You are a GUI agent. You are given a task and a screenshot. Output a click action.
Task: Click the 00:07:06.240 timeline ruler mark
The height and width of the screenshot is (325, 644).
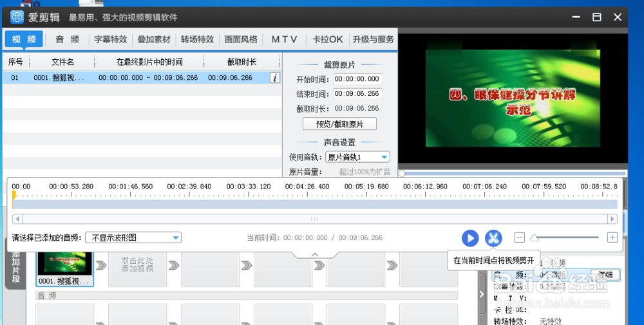click(485, 186)
